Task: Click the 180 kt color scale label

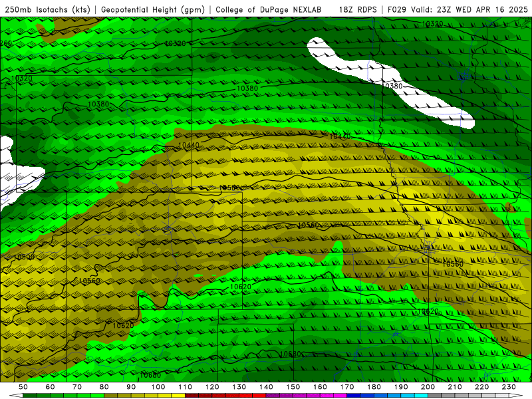Action: pyautogui.click(x=374, y=387)
